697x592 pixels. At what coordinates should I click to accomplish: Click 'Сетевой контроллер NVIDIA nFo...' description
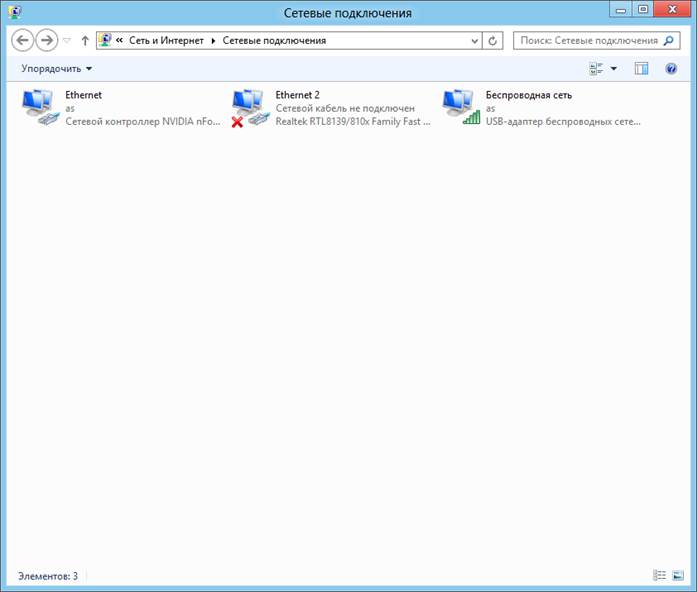point(143,121)
